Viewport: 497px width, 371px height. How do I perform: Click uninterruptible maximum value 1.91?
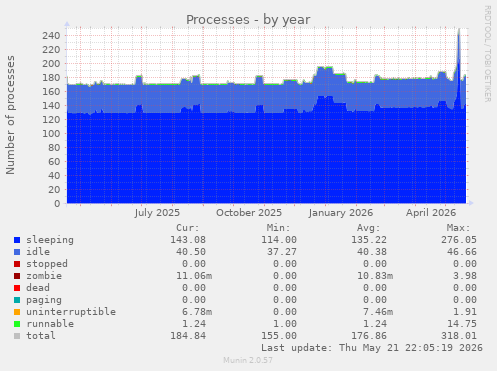(465, 312)
